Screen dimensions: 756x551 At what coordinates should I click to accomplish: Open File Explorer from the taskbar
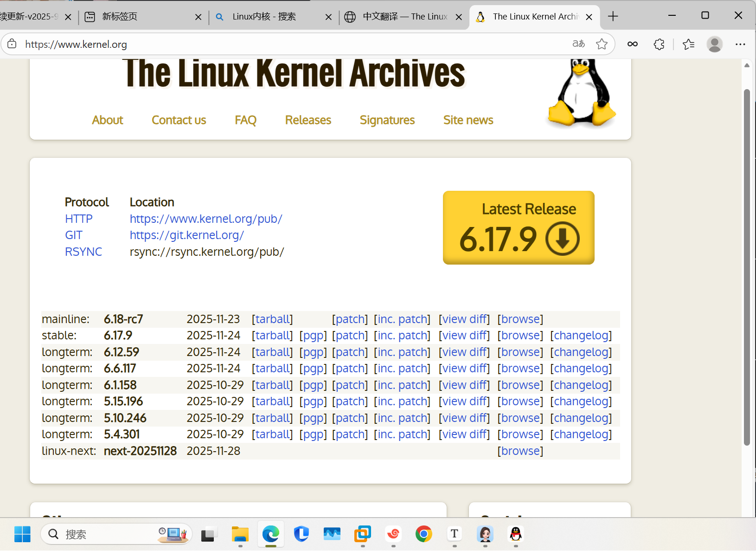(x=240, y=534)
